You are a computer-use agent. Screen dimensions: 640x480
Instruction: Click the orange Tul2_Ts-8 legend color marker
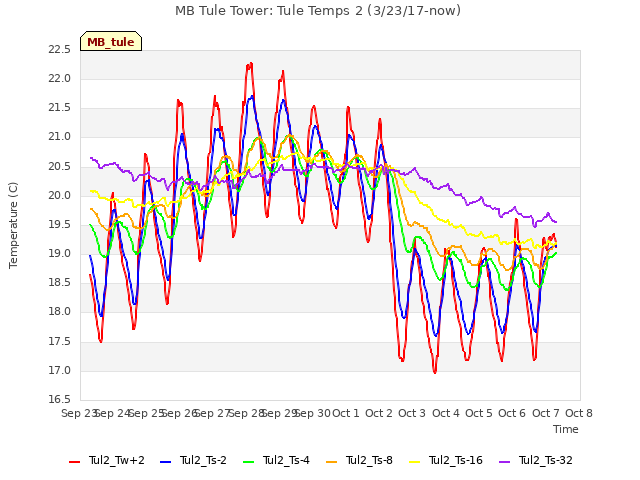point(331,462)
